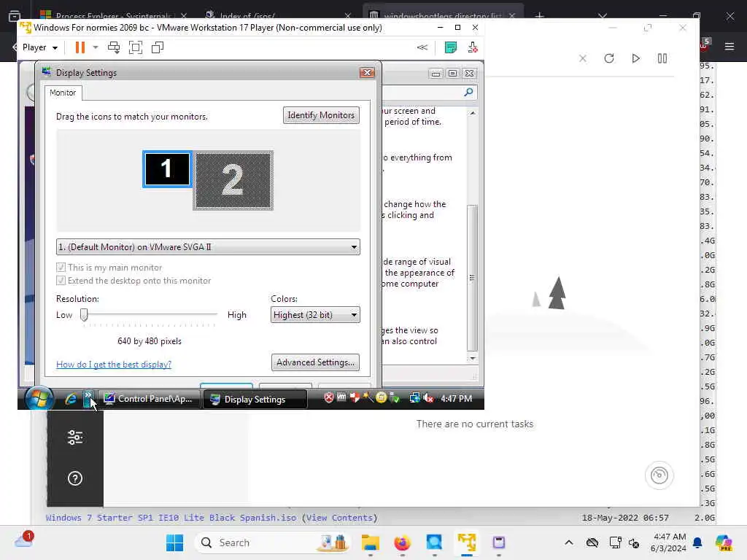Click the search magnifier in Control Panel window
The height and width of the screenshot is (560, 747).
(x=468, y=93)
